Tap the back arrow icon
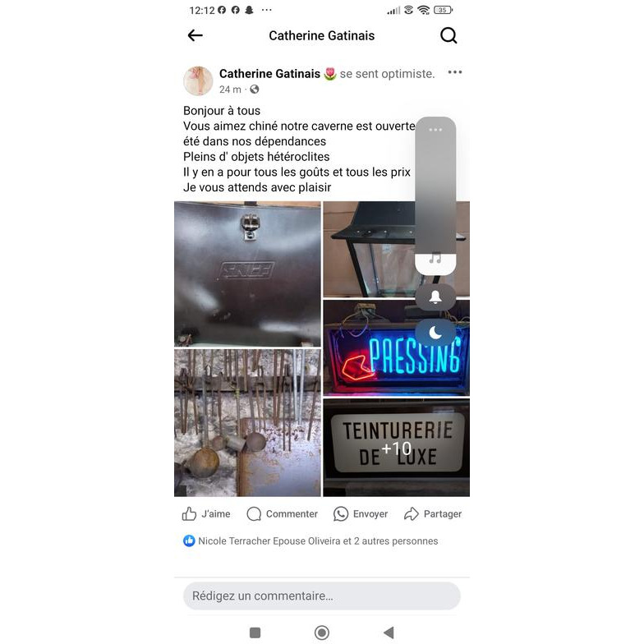Image resolution: width=644 pixels, height=644 pixels. 195,35
